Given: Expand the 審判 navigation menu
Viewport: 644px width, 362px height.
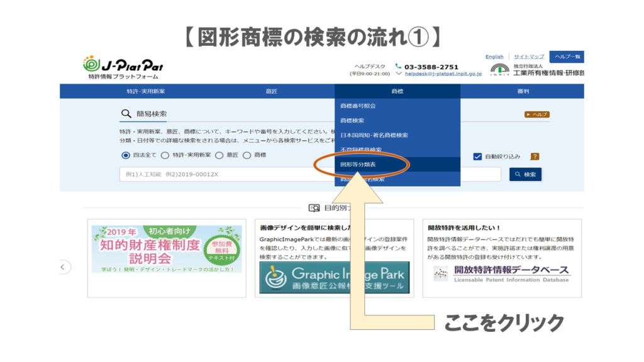Looking at the screenshot, I should (x=523, y=92).
